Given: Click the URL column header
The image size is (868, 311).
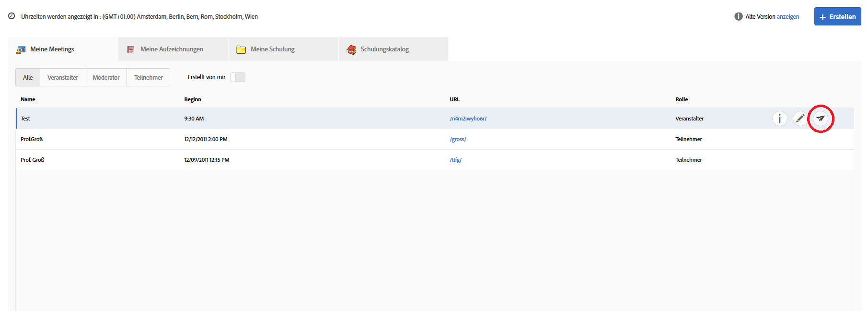Looking at the screenshot, I should point(455,99).
